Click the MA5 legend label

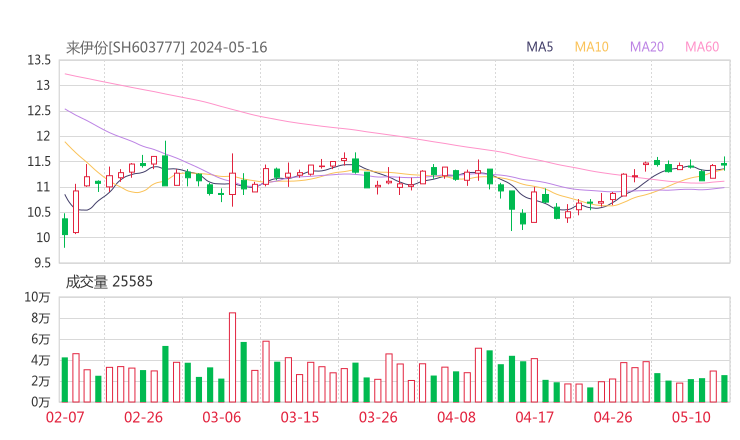coord(539,47)
